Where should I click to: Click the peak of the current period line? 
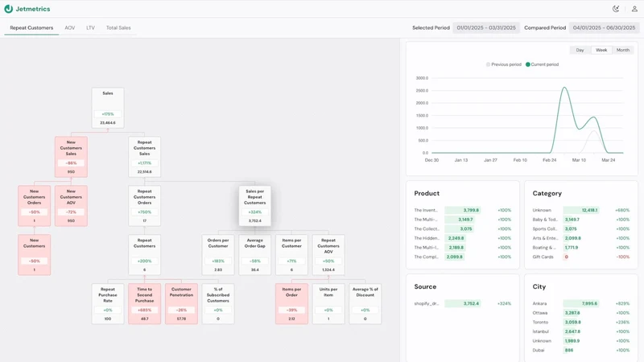coord(564,88)
